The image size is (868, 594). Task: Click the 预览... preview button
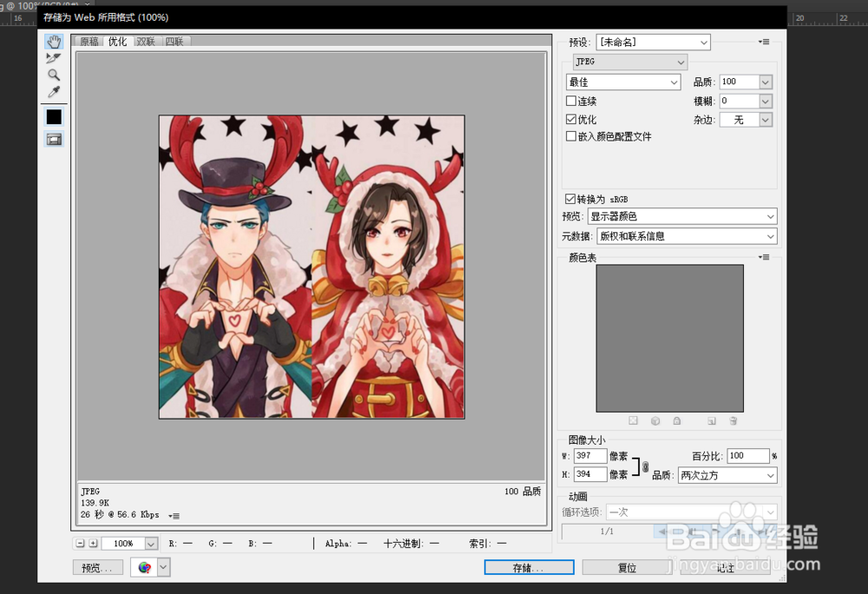point(97,567)
